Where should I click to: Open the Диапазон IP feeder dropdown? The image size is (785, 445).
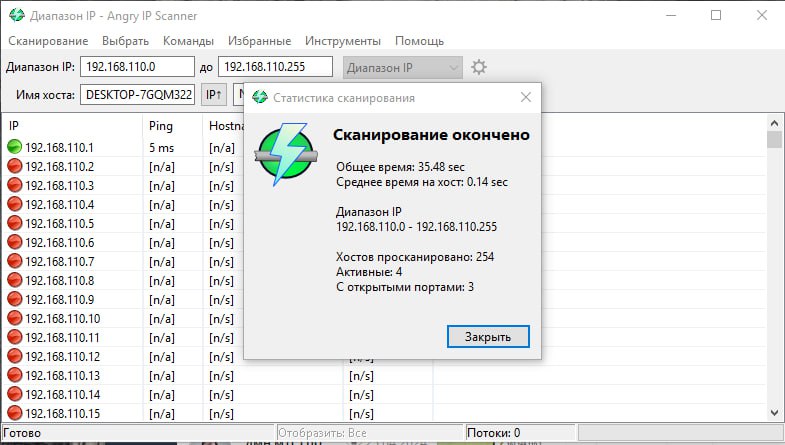(x=402, y=68)
